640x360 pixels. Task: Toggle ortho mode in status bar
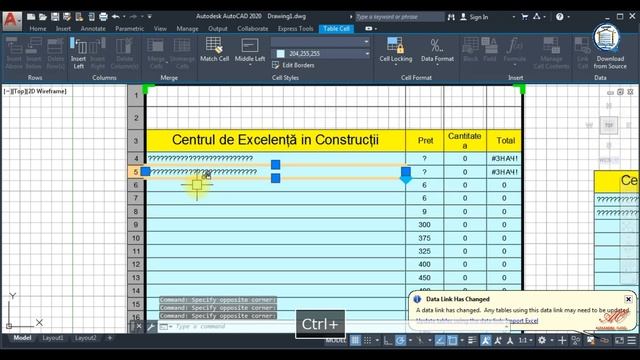coord(388,340)
